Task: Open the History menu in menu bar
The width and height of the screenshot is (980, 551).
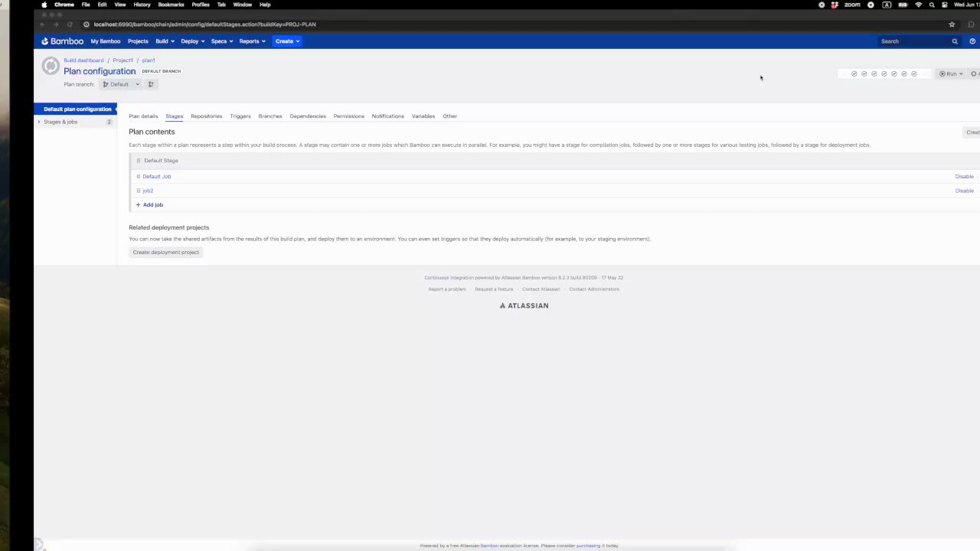Action: 142,5
